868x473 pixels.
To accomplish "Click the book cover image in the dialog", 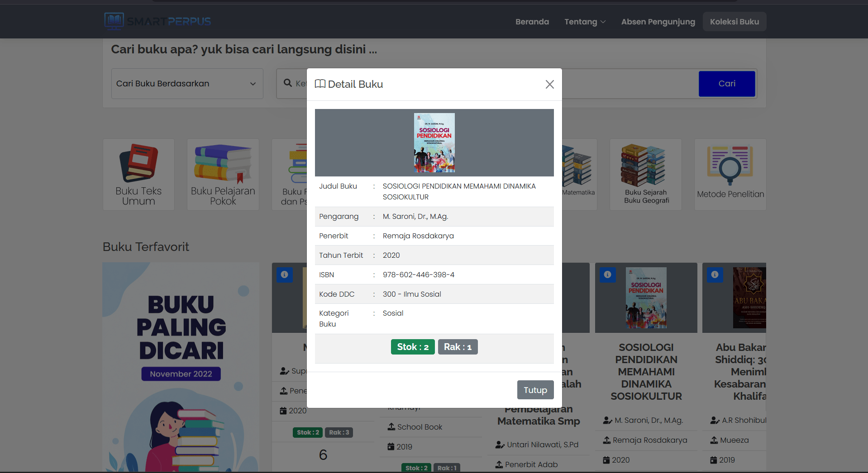I will click(x=434, y=142).
